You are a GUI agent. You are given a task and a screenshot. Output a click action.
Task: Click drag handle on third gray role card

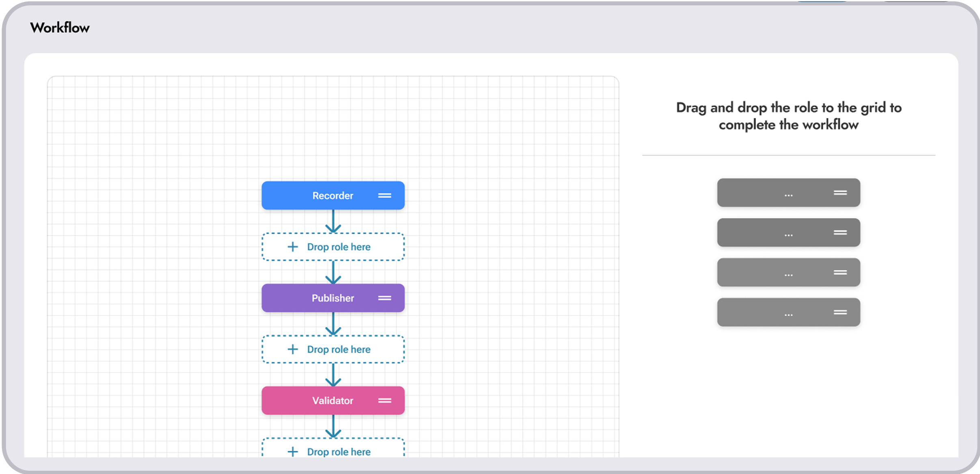[x=840, y=272]
